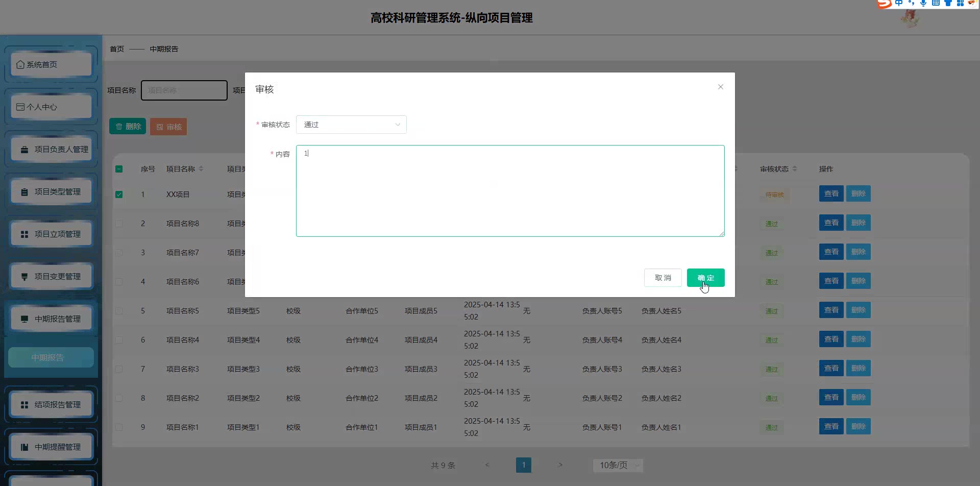Open the 审核状态 dropdown showing 通过
980x486 pixels.
[351, 125]
